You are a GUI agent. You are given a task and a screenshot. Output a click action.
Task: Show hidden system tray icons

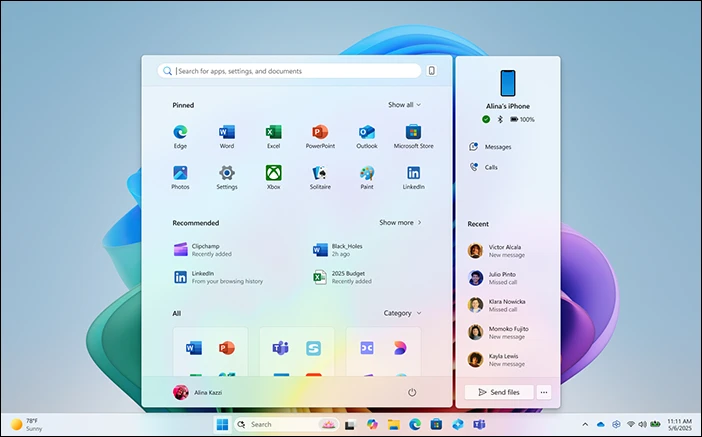pyautogui.click(x=585, y=424)
